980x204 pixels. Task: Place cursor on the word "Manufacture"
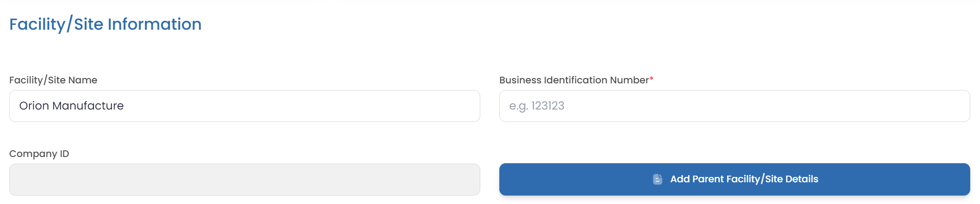click(88, 106)
